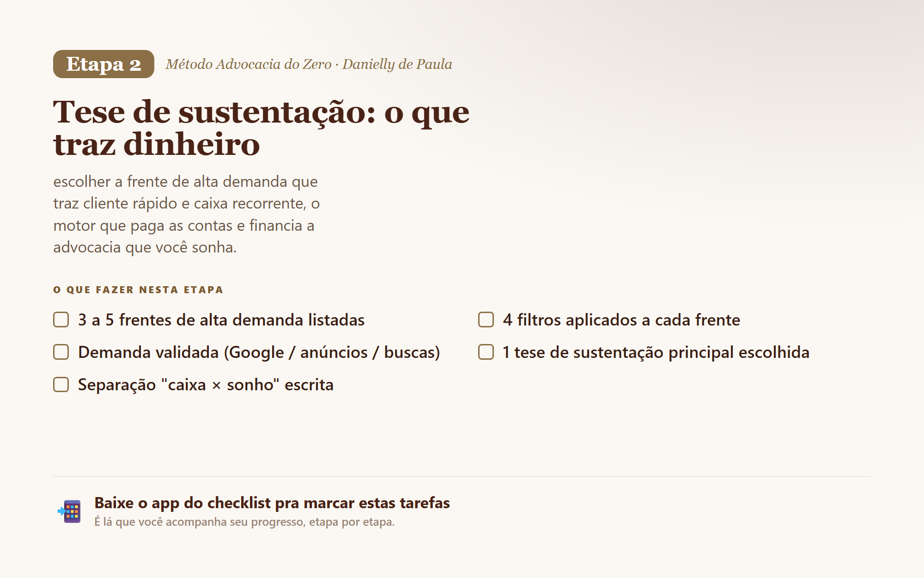Click the words "traz dinheiro" in heading
The width and height of the screenshot is (924, 578).
click(x=157, y=144)
